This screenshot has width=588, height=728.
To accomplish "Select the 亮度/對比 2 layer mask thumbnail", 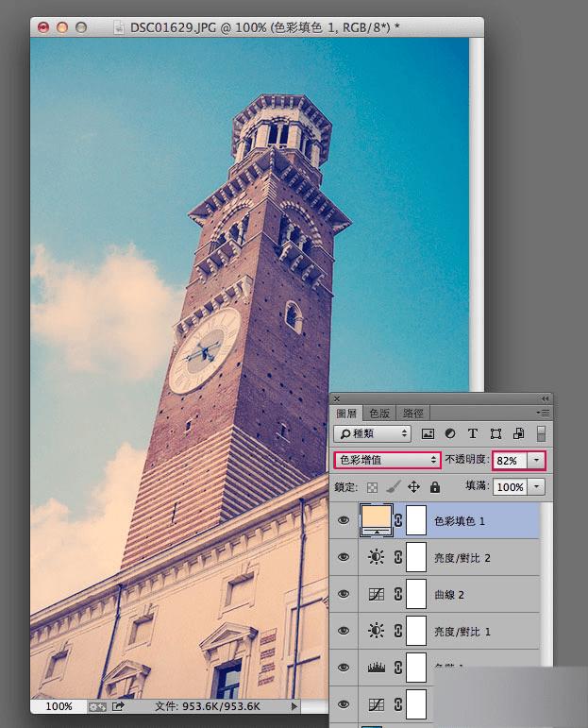I will pyautogui.click(x=416, y=557).
